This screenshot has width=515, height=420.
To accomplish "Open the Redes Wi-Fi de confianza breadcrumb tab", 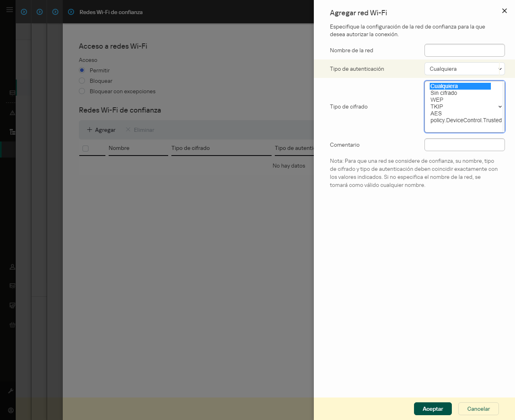I will (111, 12).
